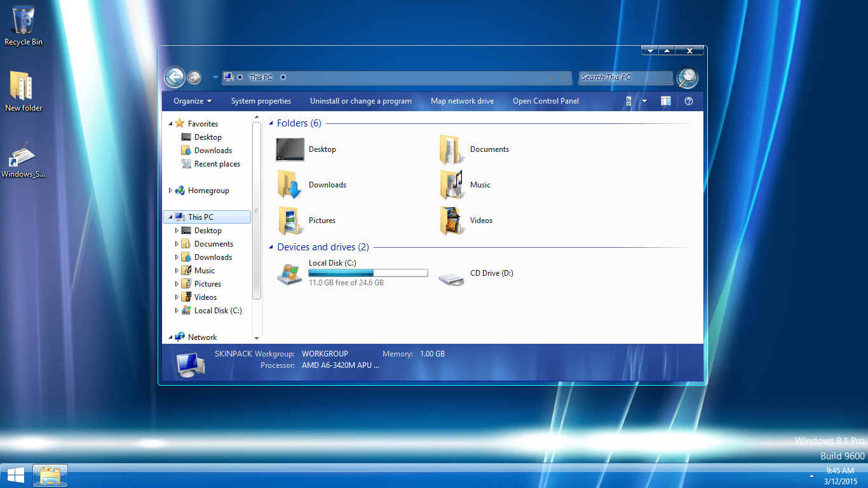Open the Videos folder in main pane
Screen dimensions: 868x488
(x=451, y=220)
